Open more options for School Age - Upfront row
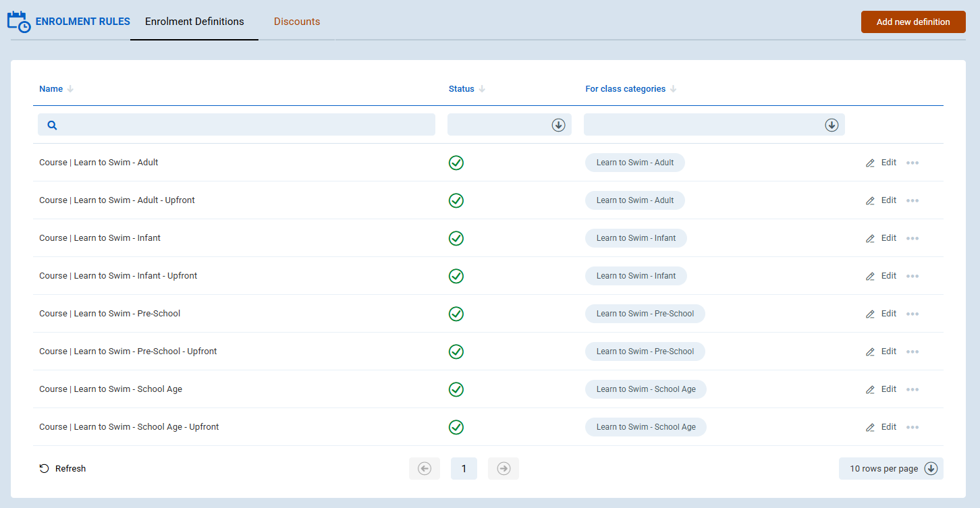Screen dimensions: 980x508 [x=913, y=427]
